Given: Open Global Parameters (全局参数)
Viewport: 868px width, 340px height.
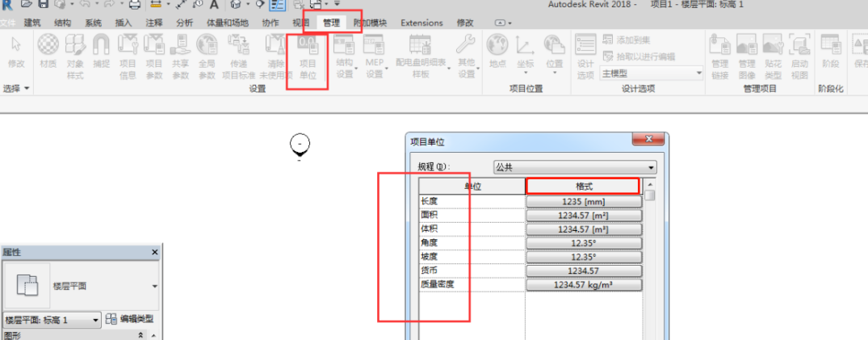Looking at the screenshot, I should 207,57.
